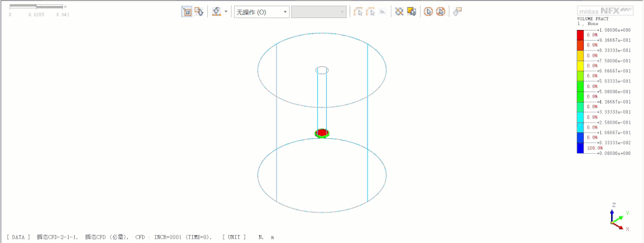Click the small list lines icon
This screenshot has height=243, width=644.
tap(382, 11)
